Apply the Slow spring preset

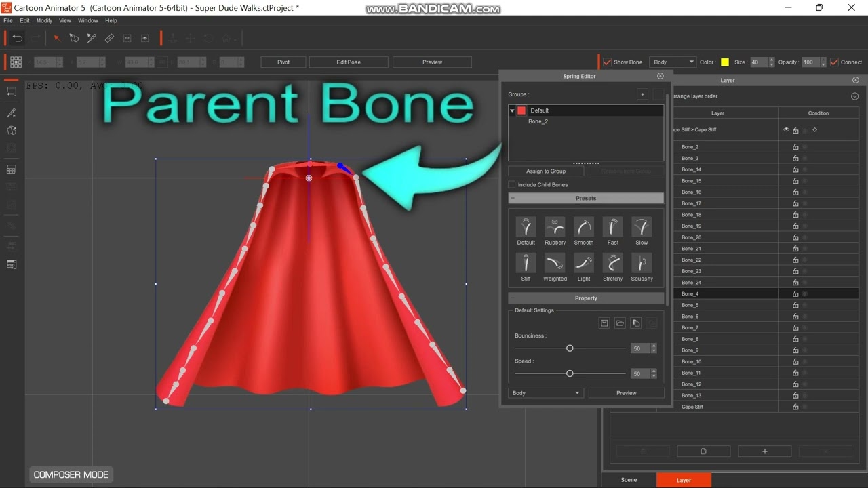[x=642, y=227]
